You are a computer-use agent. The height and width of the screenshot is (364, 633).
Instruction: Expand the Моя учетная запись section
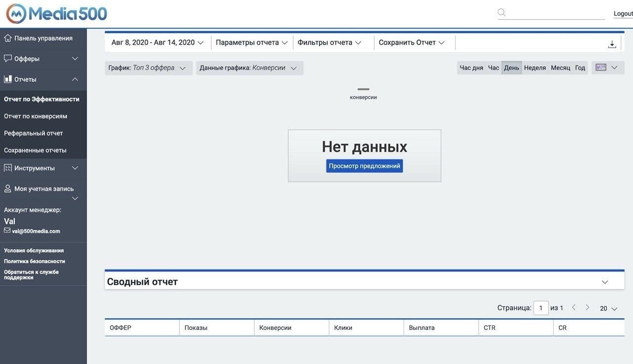click(75, 198)
